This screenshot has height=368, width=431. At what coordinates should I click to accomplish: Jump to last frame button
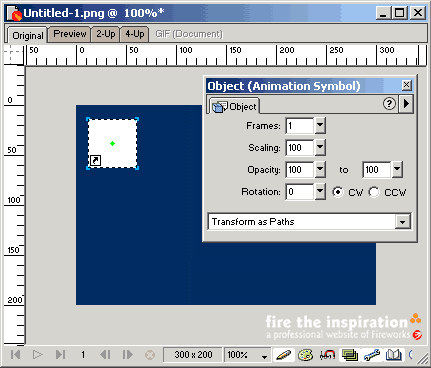pos(60,354)
